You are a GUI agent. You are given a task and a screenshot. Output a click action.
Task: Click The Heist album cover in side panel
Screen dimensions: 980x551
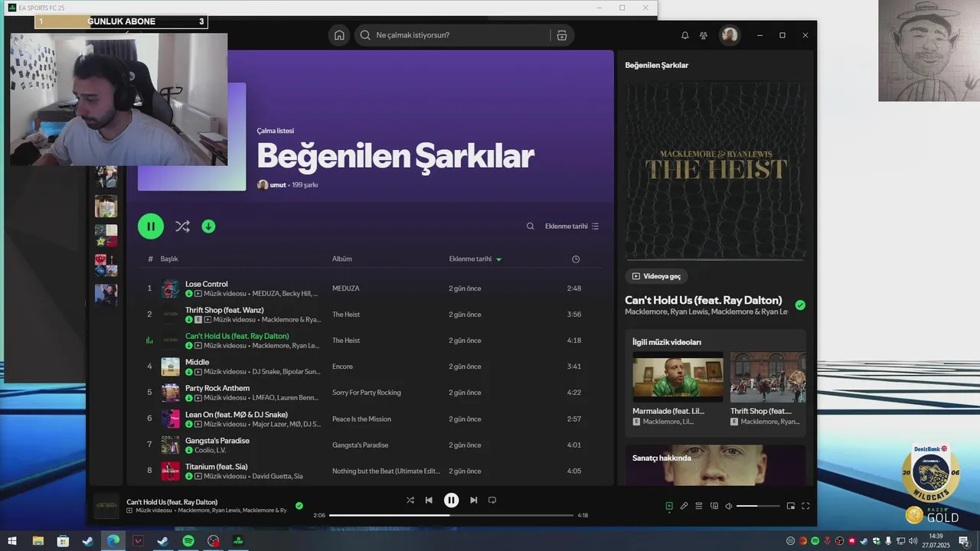(715, 171)
